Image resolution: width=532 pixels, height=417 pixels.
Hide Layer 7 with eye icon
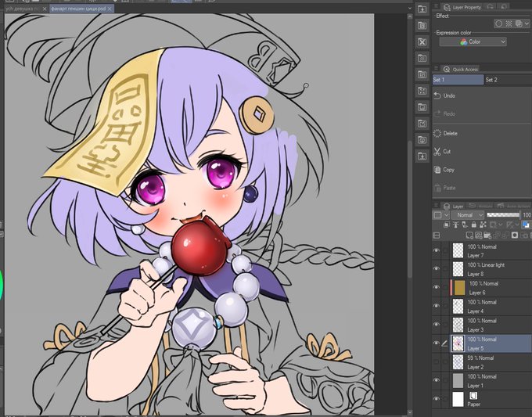[x=437, y=250]
